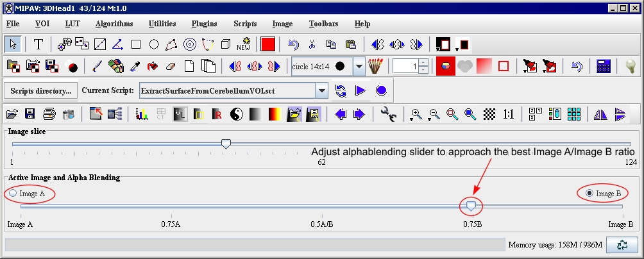Open the circle 14x14 brush dropdown

(359, 66)
